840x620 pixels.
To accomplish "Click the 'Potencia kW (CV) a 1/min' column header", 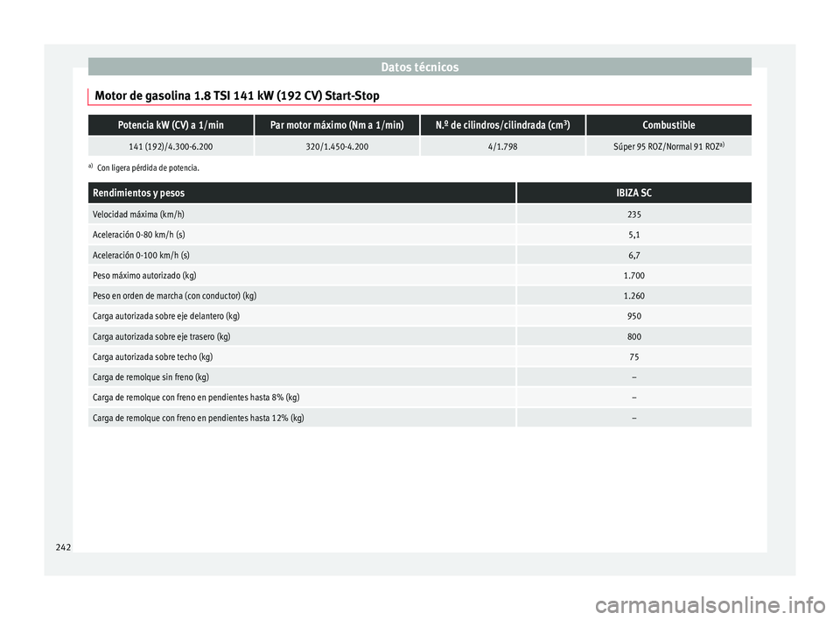I will [171, 125].
